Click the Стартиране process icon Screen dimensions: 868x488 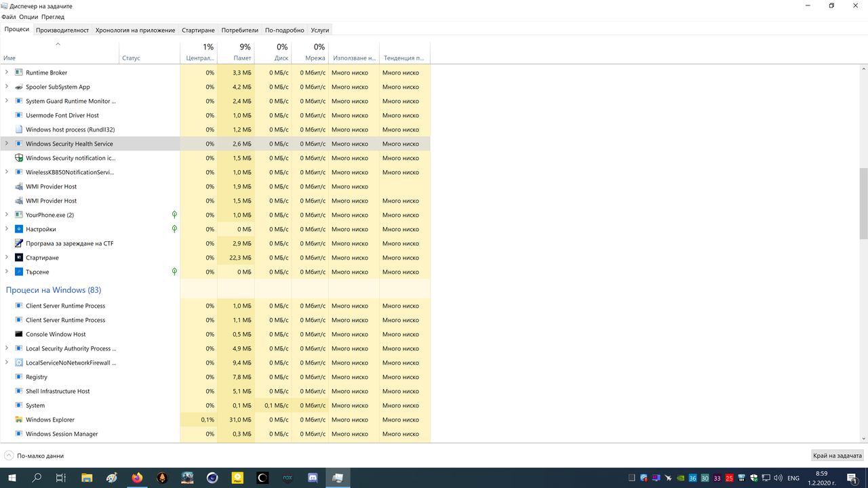click(19, 258)
